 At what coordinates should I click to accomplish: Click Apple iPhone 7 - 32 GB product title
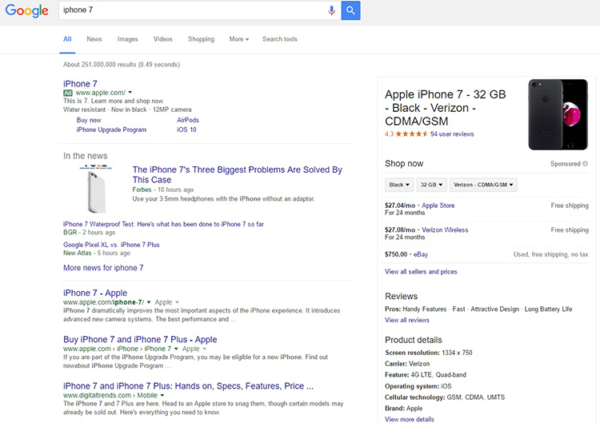[x=445, y=108]
